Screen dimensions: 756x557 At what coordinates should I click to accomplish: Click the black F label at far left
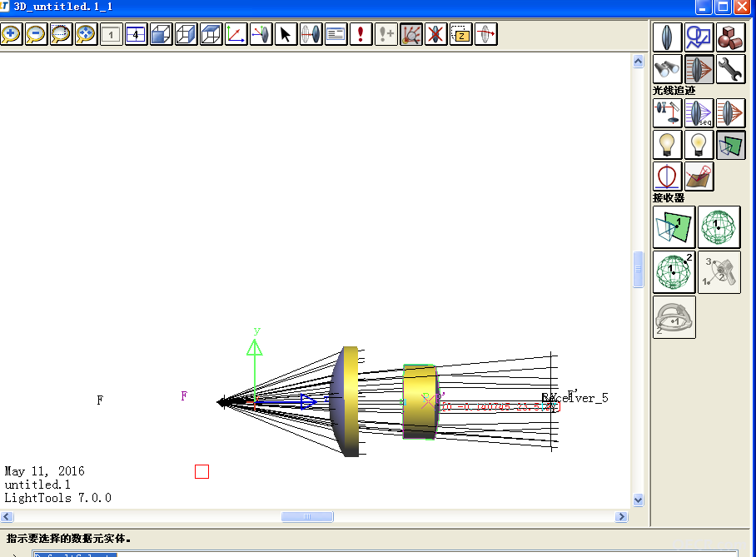[100, 400]
